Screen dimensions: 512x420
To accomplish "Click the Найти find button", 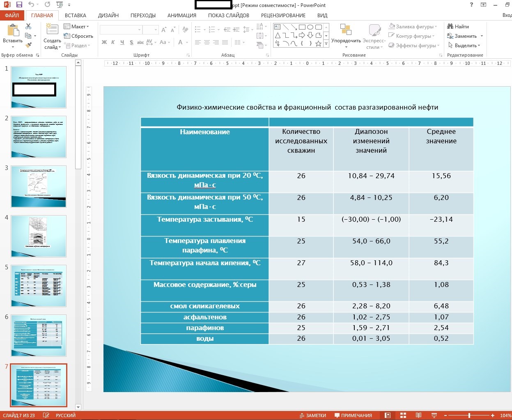I will pyautogui.click(x=458, y=27).
